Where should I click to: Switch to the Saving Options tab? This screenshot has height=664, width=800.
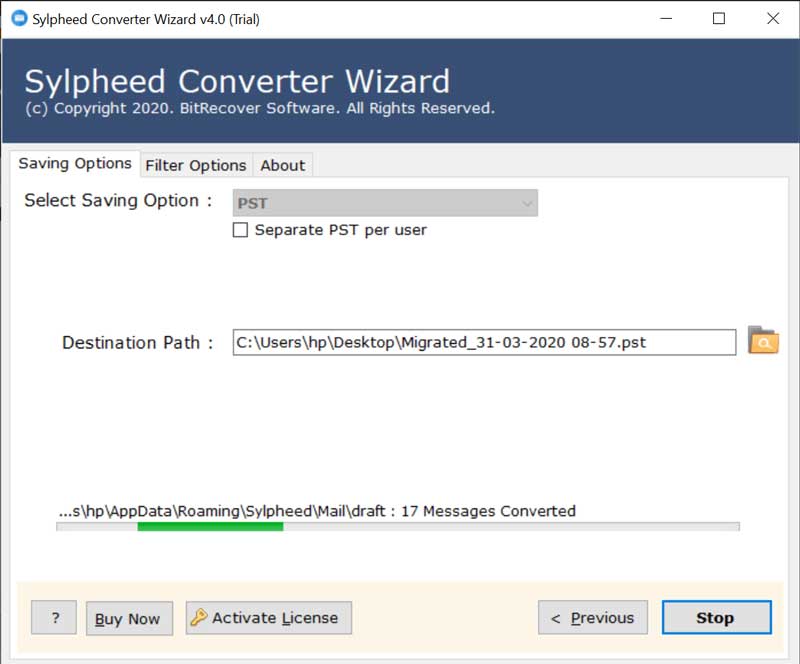(x=75, y=164)
